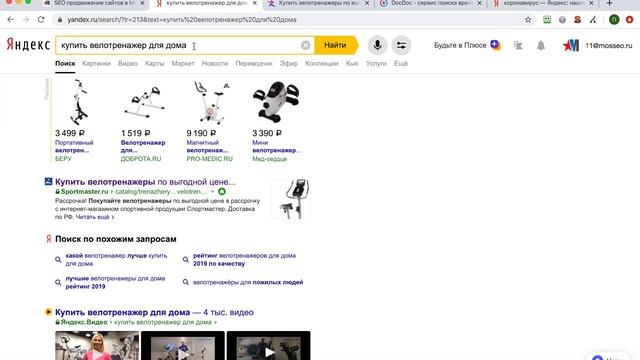The height and width of the screenshot is (360, 640).
Task: Play the second video thumbnail
Action: tap(182, 345)
